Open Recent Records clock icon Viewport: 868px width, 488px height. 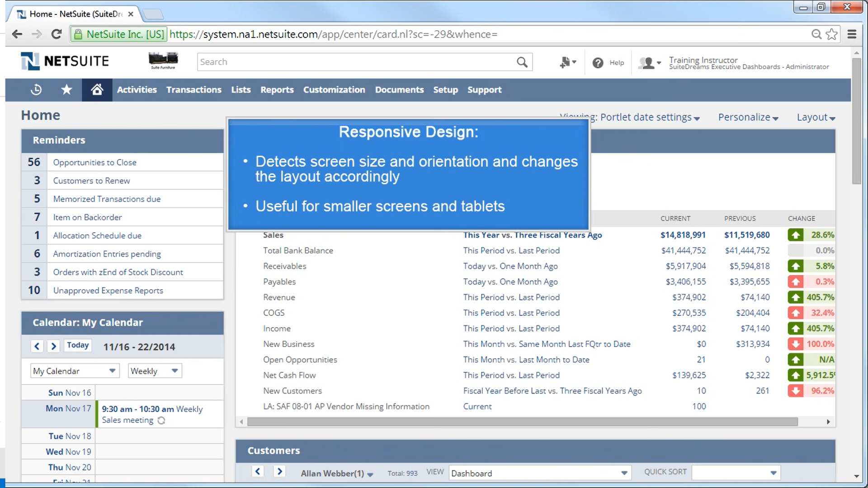pyautogui.click(x=36, y=89)
